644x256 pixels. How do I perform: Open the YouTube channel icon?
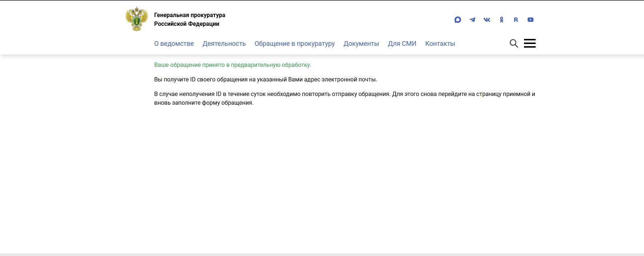coord(531,20)
